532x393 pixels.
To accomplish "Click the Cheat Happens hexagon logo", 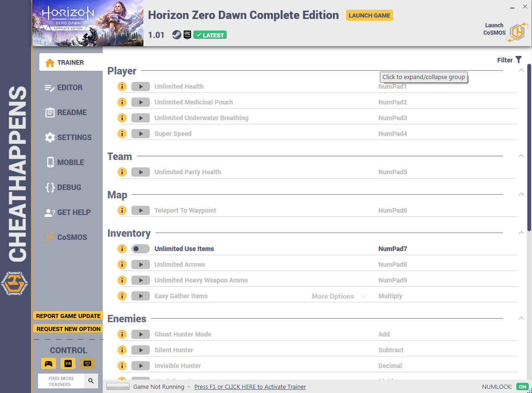I will [14, 283].
